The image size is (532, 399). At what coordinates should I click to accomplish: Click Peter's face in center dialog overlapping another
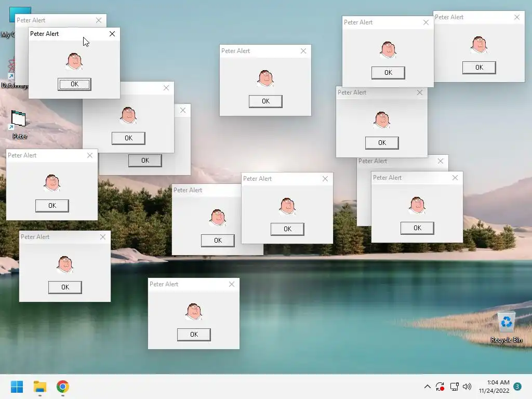click(x=287, y=206)
